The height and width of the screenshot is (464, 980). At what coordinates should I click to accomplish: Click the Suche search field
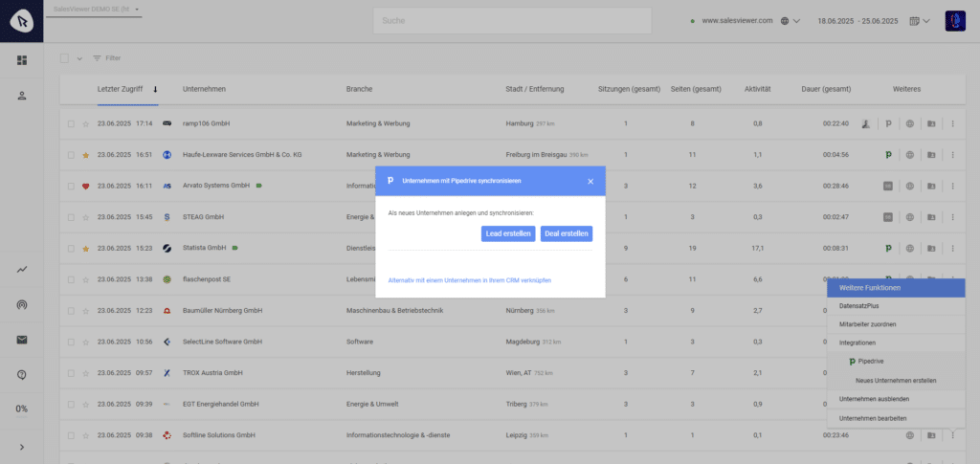pos(512,21)
